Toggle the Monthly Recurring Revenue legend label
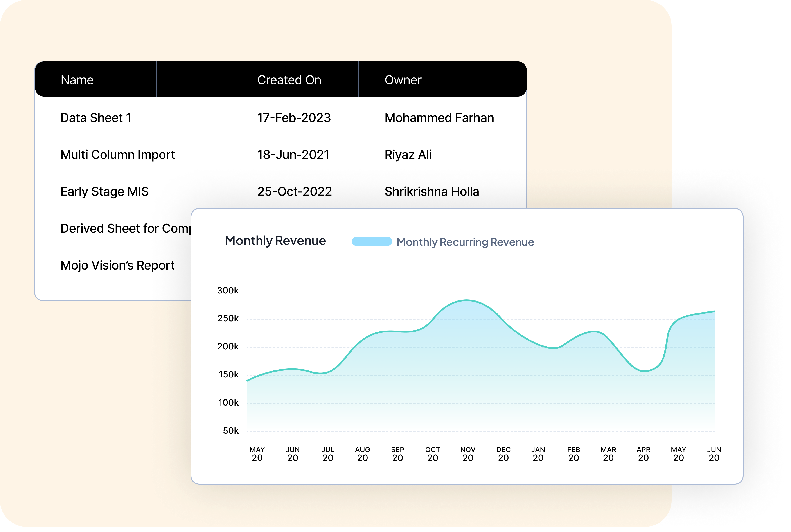 click(465, 242)
